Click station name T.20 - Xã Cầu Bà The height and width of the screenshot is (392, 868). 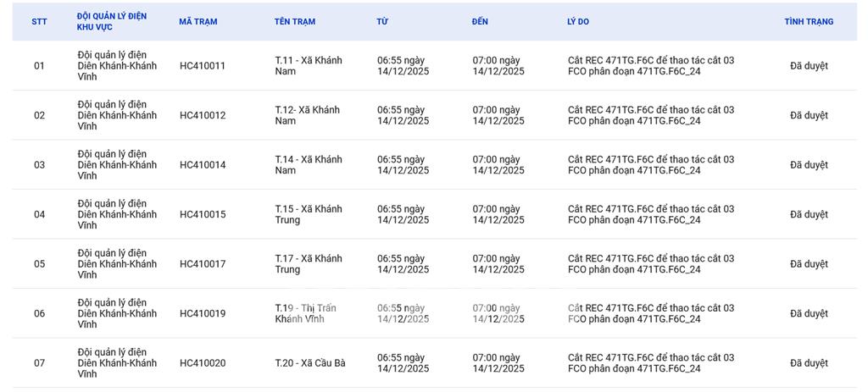click(310, 363)
